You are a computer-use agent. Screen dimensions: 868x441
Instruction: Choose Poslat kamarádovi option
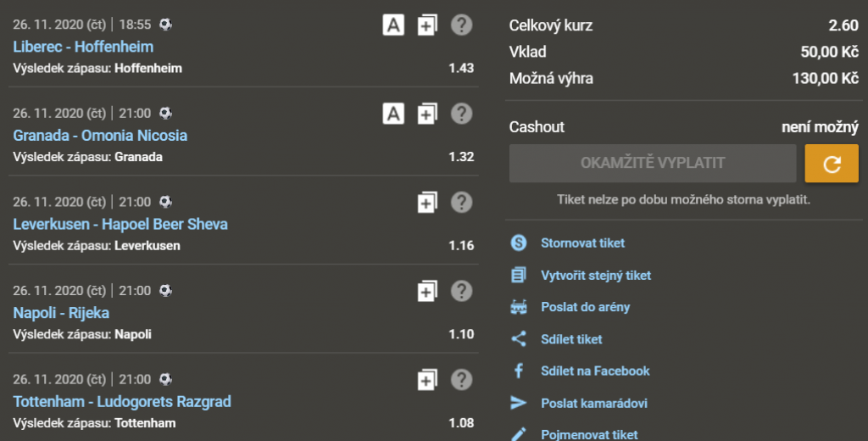(593, 403)
